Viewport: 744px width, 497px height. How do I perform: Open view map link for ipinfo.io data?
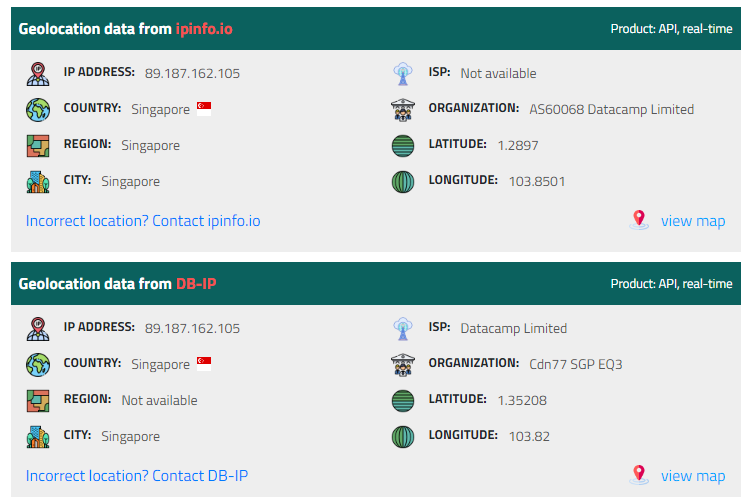[692, 220]
